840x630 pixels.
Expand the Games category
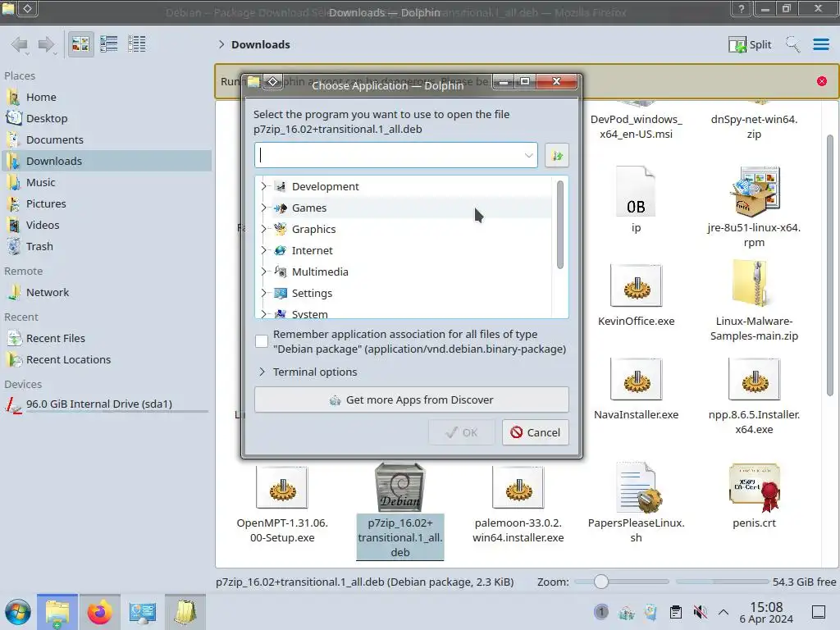263,208
